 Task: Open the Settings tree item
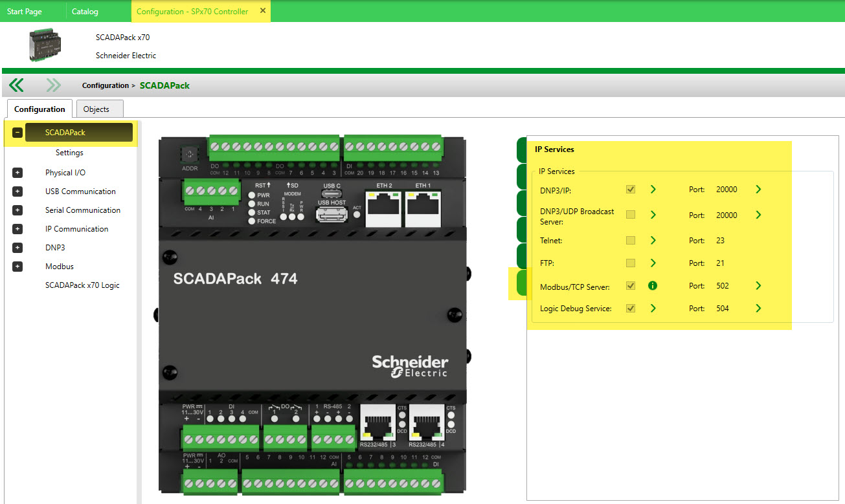(x=69, y=153)
